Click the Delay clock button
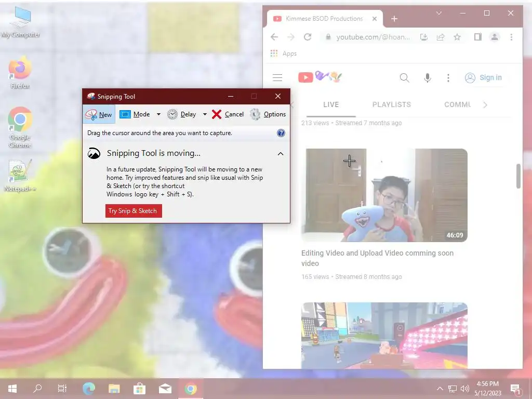Screen dimensions: 532x399 coord(182,114)
